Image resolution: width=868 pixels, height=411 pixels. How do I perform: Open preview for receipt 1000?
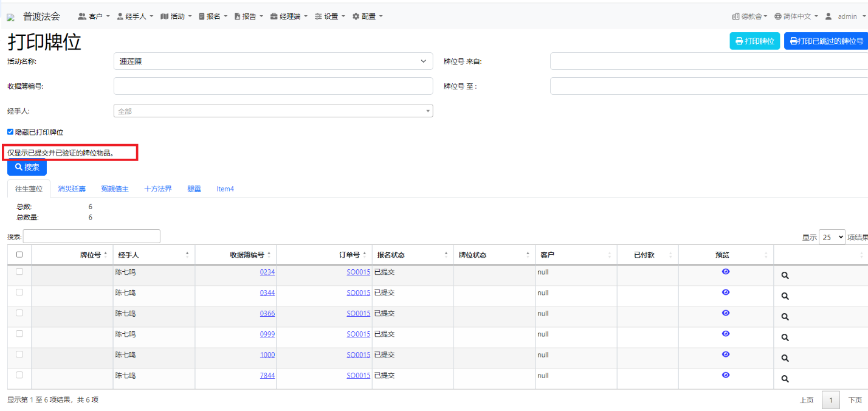click(726, 354)
